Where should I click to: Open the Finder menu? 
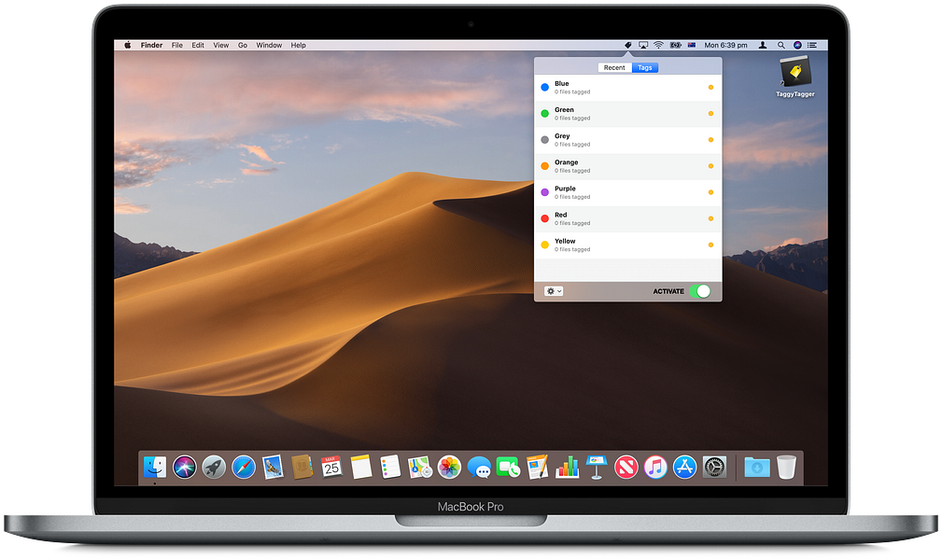(151, 45)
